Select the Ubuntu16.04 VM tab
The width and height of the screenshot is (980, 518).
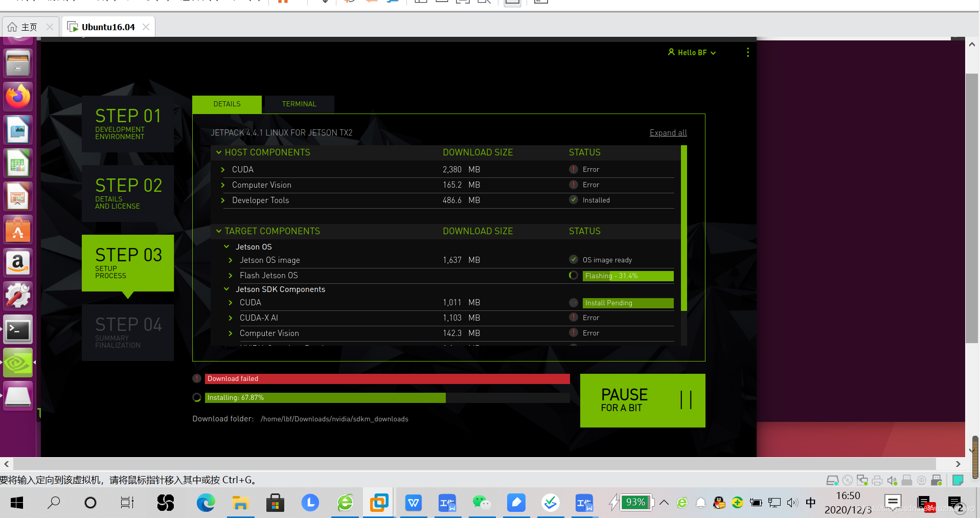(108, 27)
